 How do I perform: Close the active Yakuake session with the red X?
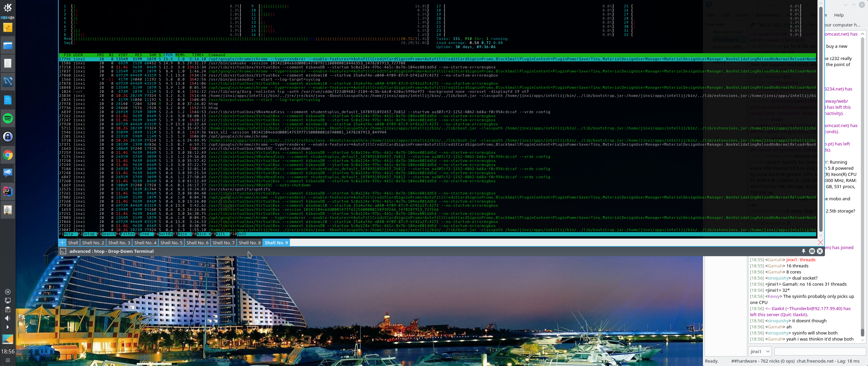[x=820, y=242]
